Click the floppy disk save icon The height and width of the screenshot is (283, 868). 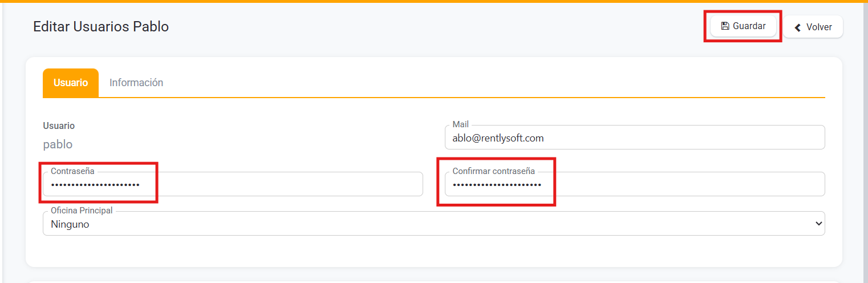pos(725,26)
